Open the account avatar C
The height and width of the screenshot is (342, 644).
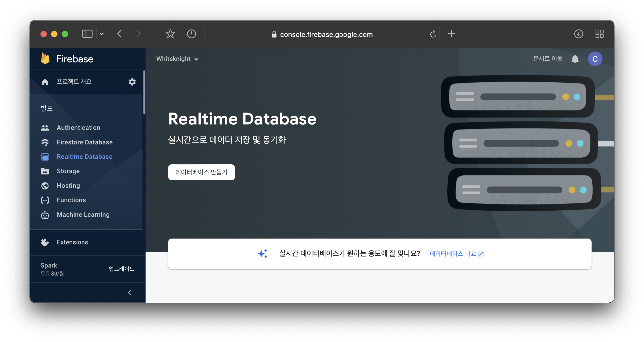[595, 59]
